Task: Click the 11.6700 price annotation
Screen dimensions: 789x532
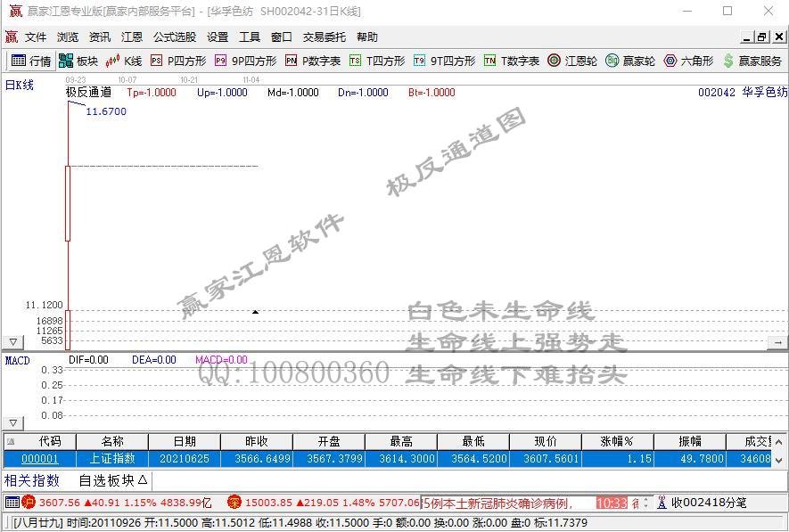Action: click(106, 111)
